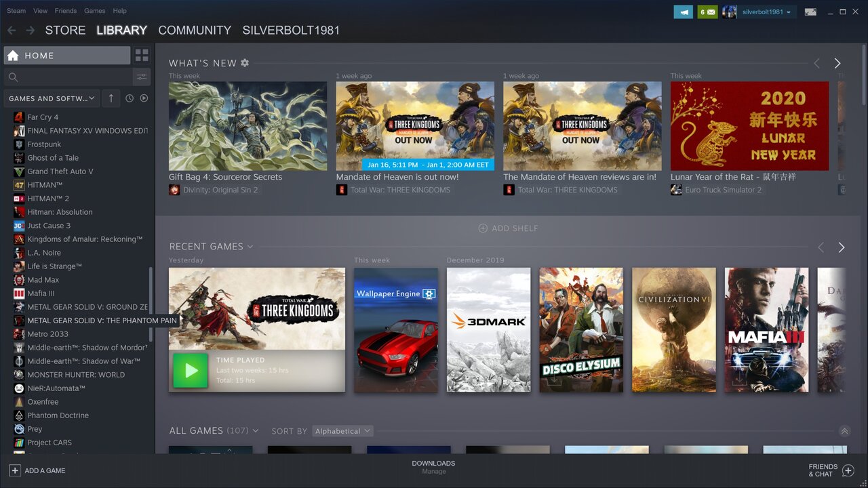Open the Steam menu
868x488 pixels.
(16, 11)
